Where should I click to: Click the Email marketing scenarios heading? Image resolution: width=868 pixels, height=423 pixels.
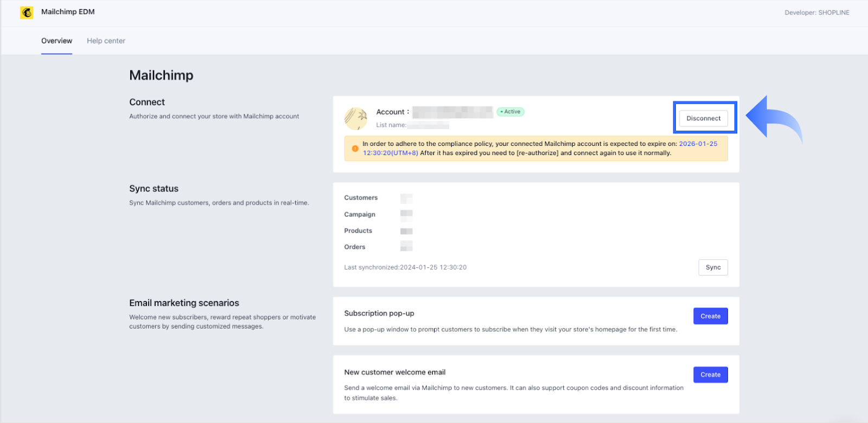coord(184,303)
